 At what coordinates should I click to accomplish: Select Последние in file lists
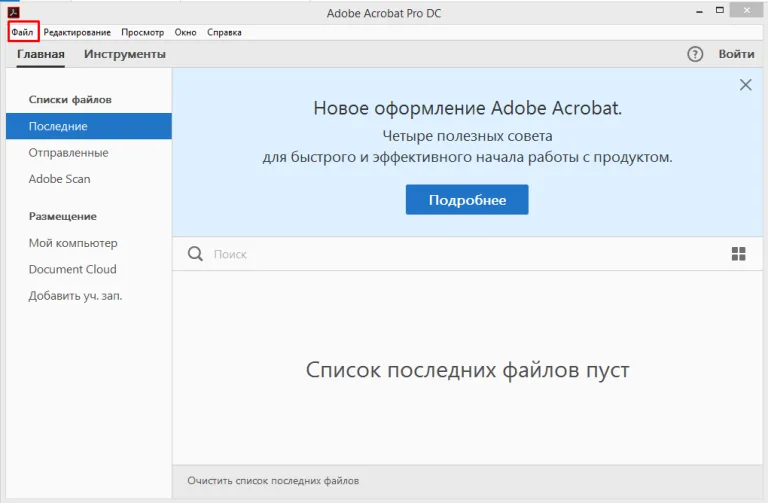click(89, 126)
